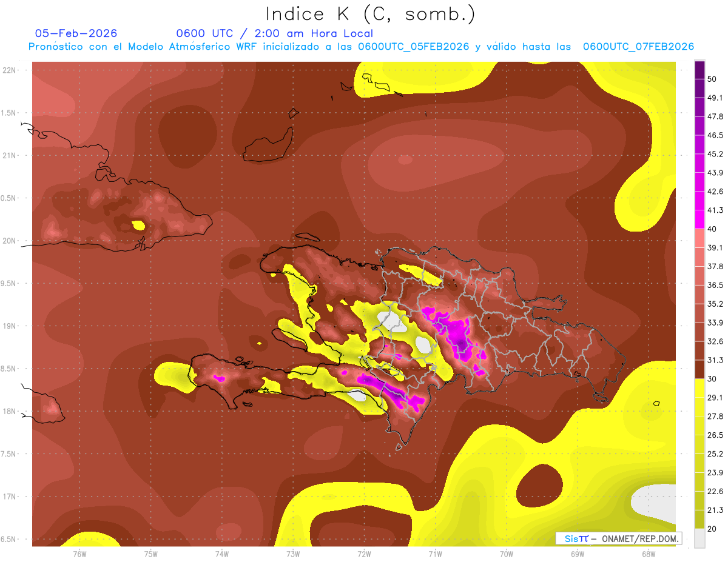Click the '42.6' legend value
This screenshot has height=562, width=728.
[x=715, y=192]
